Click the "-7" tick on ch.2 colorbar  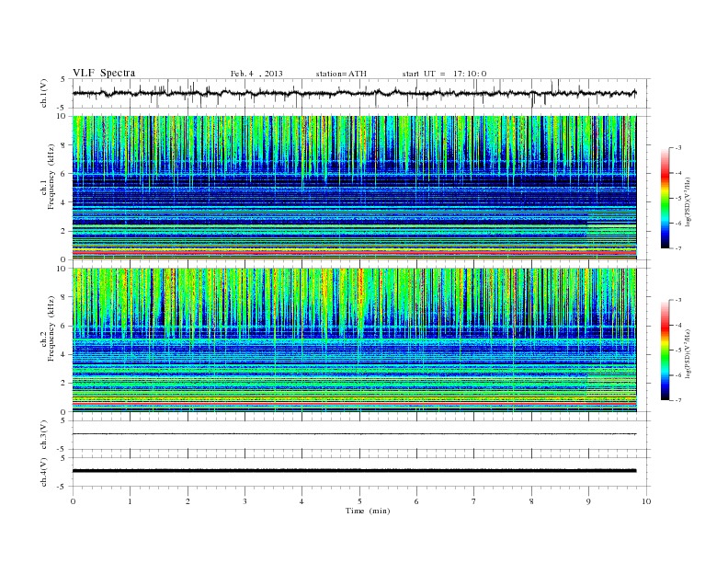point(678,400)
